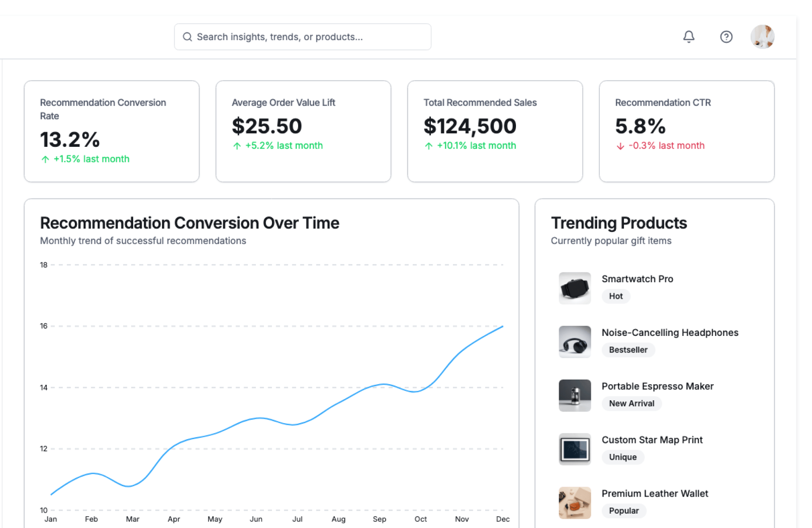Open the user profile avatar
The height and width of the screenshot is (528, 812).
pos(762,37)
